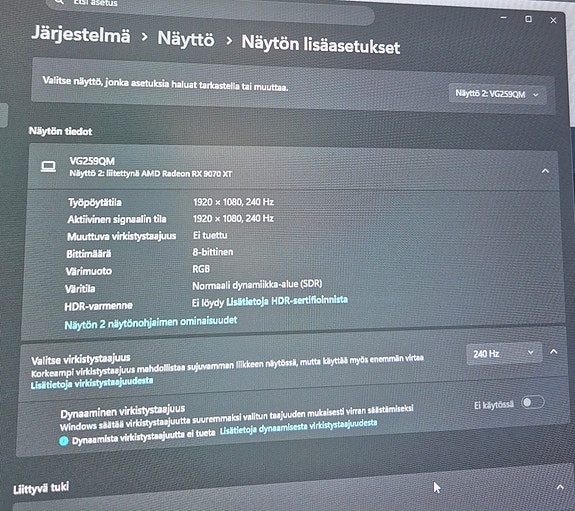Click the monitor icon beside VG259QM
Image resolution: width=575 pixels, height=511 pixels.
[x=48, y=167]
